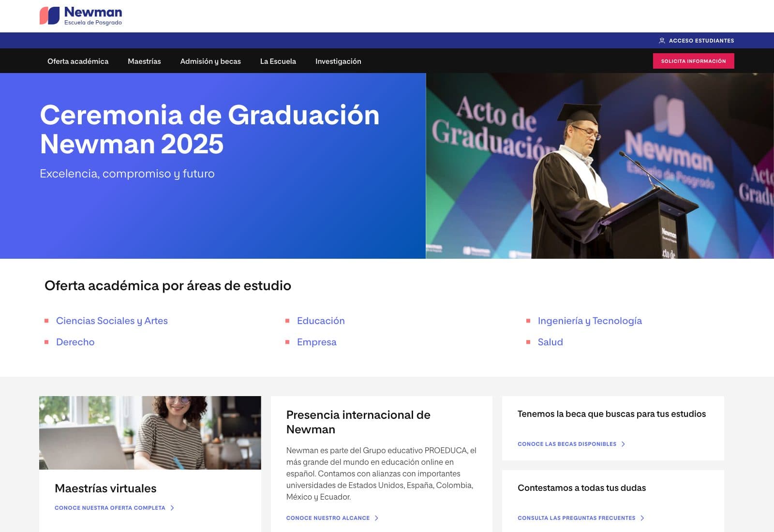Open the La Escuela menu
The height and width of the screenshot is (532, 774).
click(278, 61)
